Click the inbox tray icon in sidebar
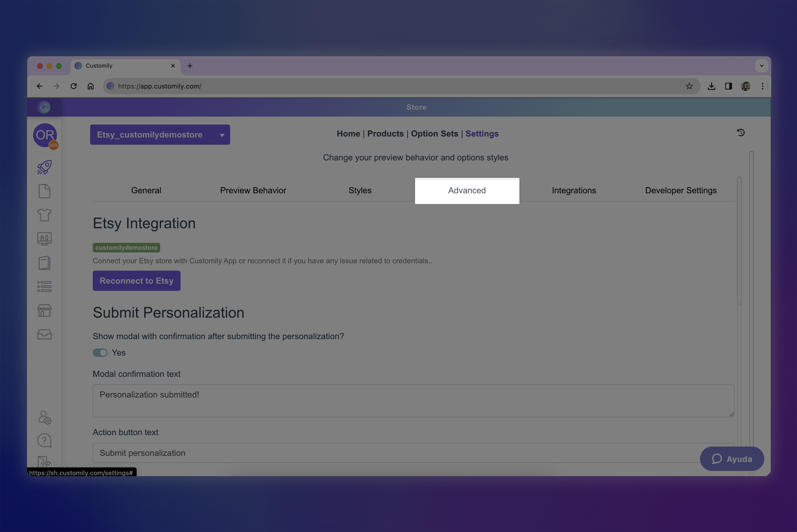 click(44, 335)
